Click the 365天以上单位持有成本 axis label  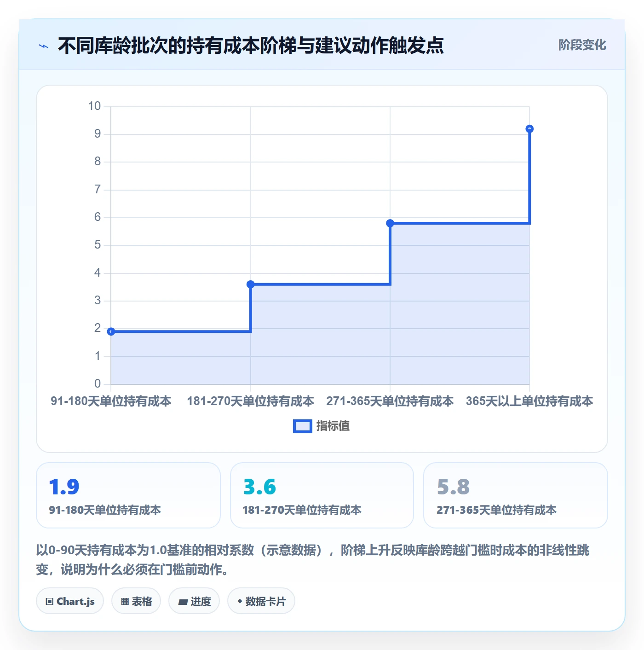pyautogui.click(x=529, y=401)
